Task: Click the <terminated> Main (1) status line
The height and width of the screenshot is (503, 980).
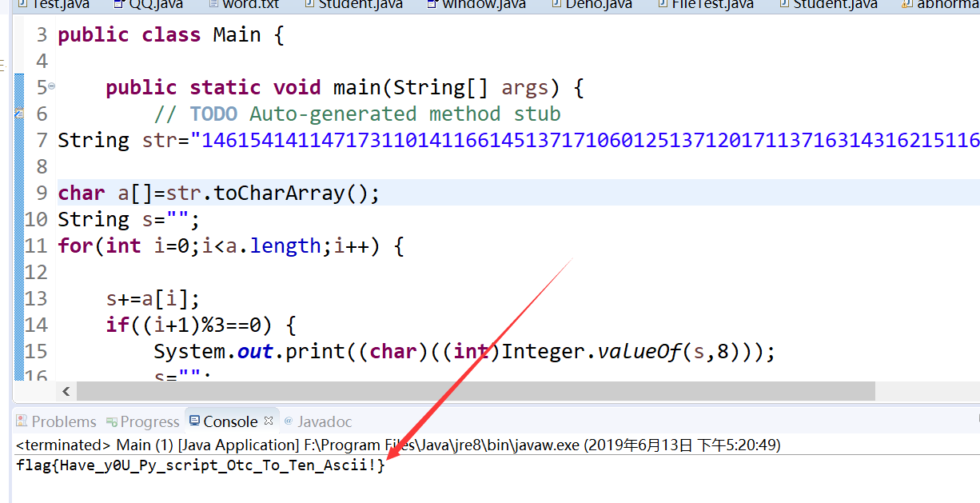Action: click(x=398, y=445)
